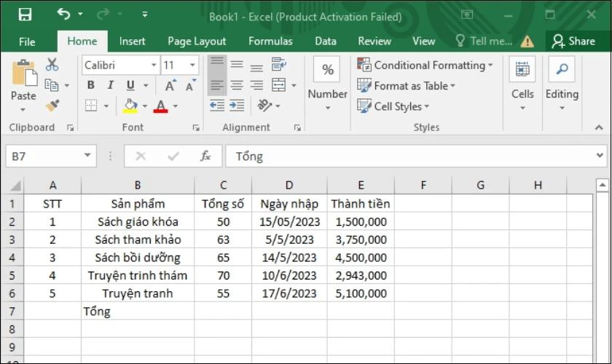Open font color dropdown arrow

tap(176, 106)
